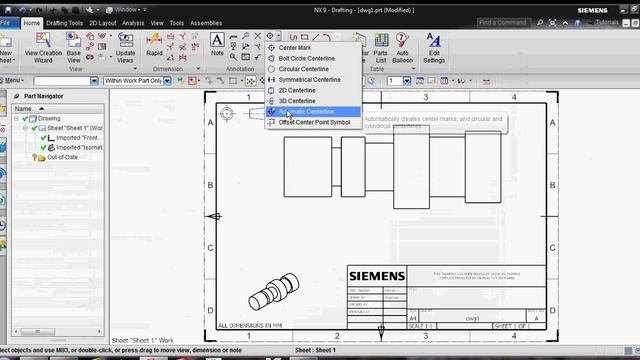Image resolution: width=640 pixels, height=360 pixels.
Task: Click the Base View tool
Action: pos(73,48)
